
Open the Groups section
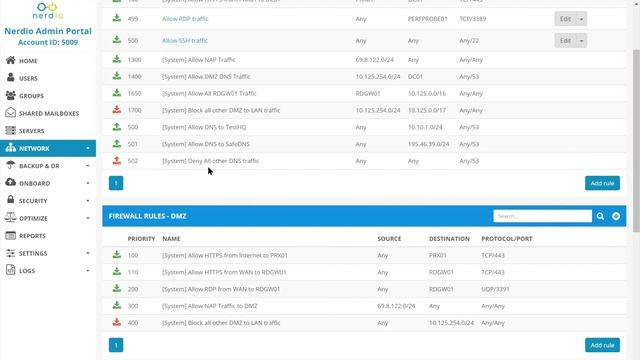(31, 96)
